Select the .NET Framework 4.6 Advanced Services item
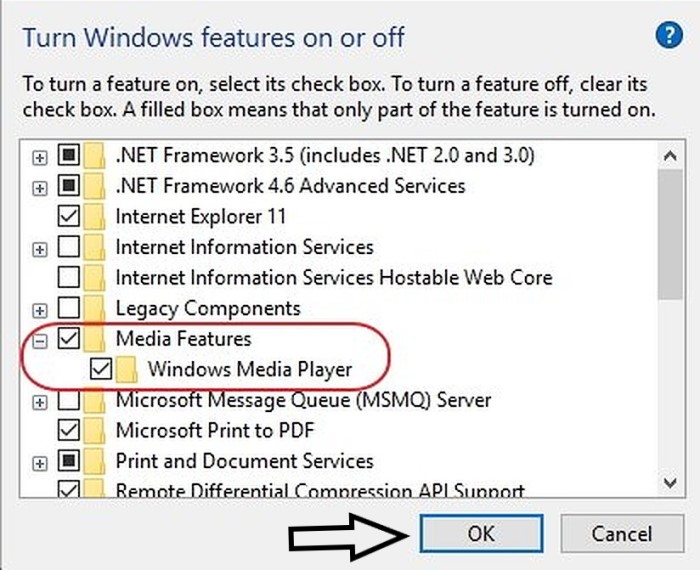This screenshot has width=700, height=570. click(x=290, y=186)
